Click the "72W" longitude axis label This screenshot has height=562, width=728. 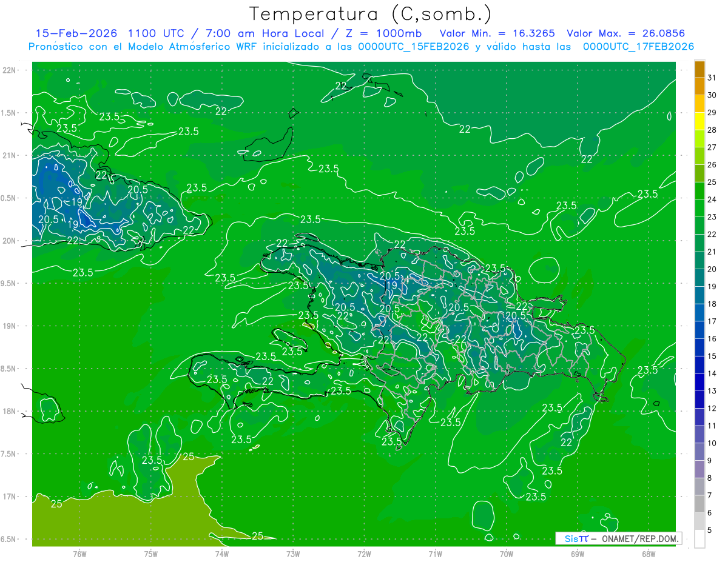(364, 554)
